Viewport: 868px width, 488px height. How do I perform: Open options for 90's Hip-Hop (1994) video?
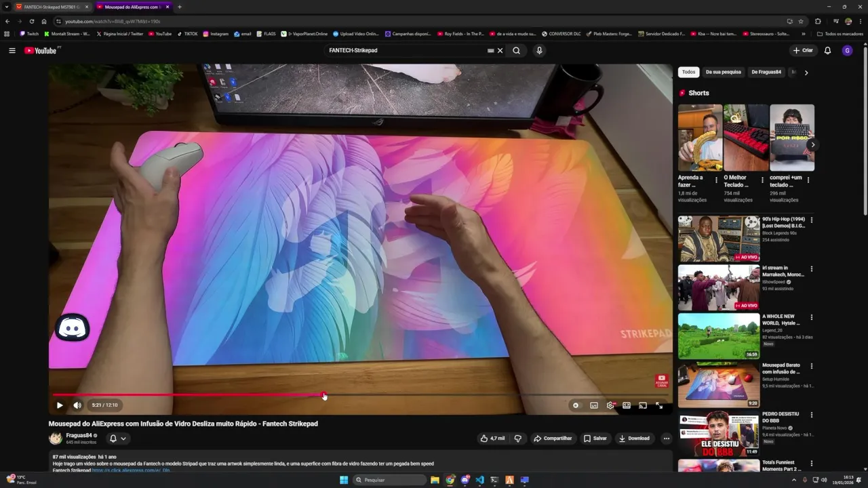click(811, 220)
